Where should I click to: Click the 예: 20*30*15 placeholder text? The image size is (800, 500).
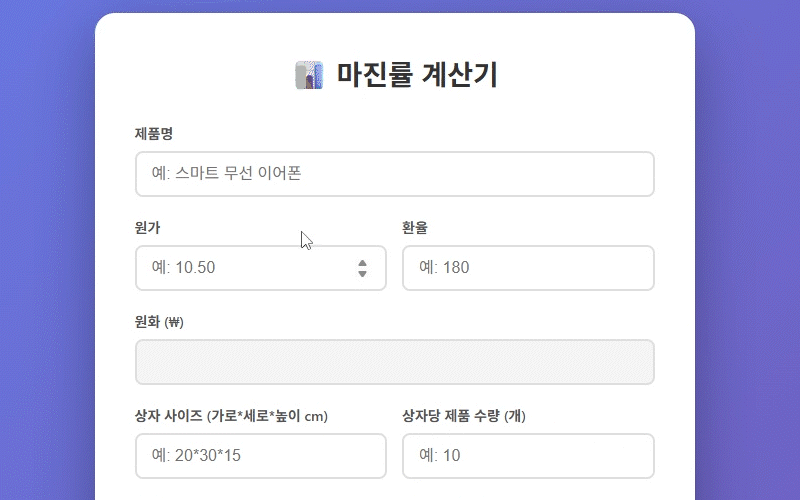[x=197, y=456]
